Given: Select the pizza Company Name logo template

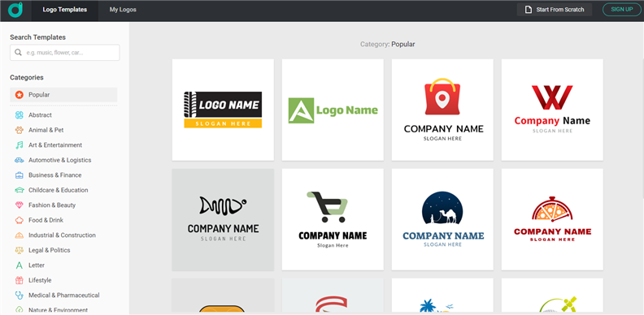Looking at the screenshot, I should [x=552, y=220].
